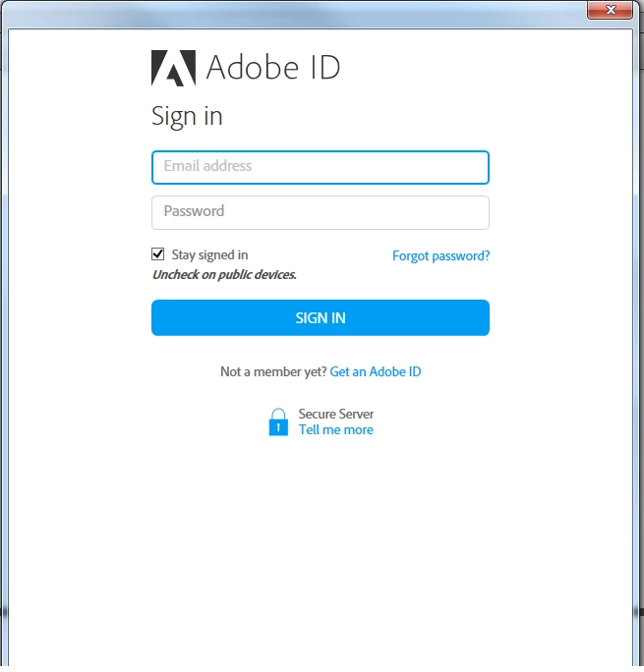Click the 'Not a member yet?' text
The height and width of the screenshot is (672, 644).
pos(273,371)
